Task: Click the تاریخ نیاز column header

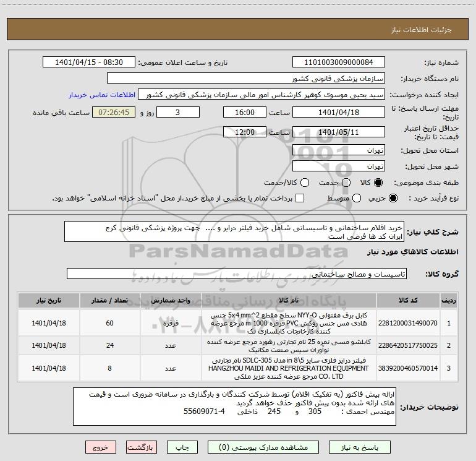Action: (49, 300)
